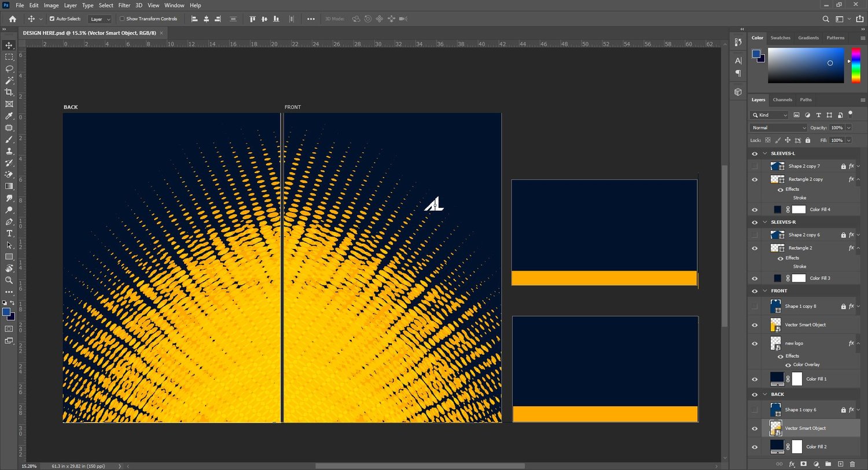Select the Gradient tool
Viewport: 868px width, 470px height.
[x=9, y=186]
